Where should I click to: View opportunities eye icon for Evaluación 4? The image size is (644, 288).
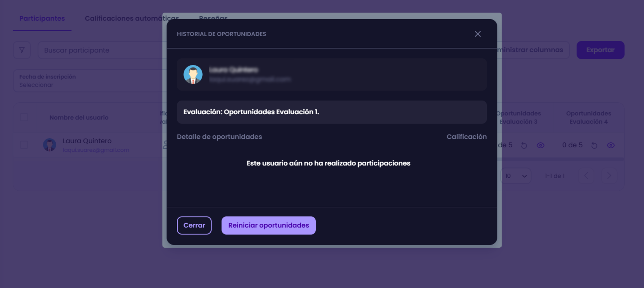coord(611,145)
